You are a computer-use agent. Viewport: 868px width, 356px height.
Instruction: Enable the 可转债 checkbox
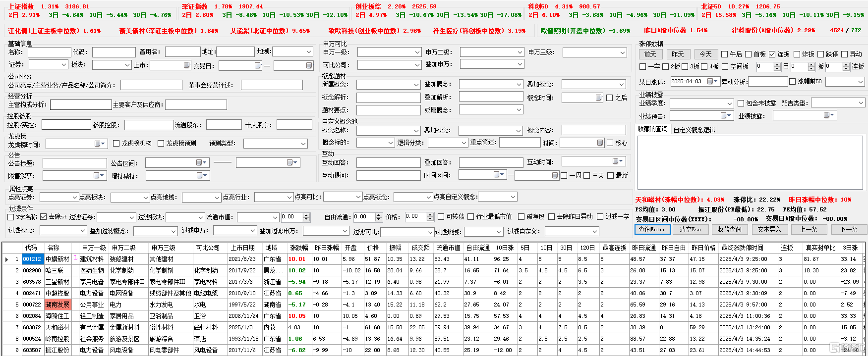pos(441,216)
